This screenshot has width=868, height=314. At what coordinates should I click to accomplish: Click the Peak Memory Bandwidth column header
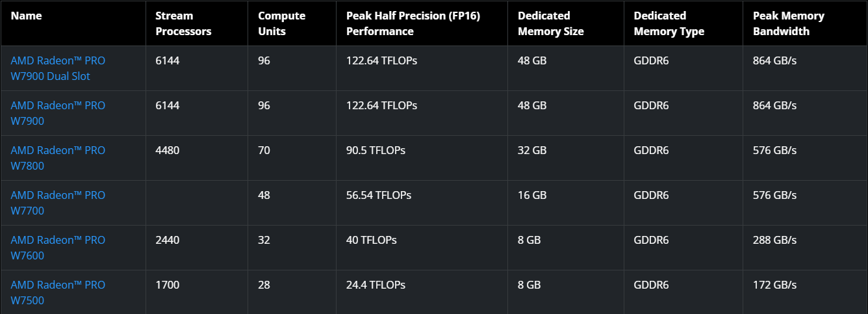(788, 23)
